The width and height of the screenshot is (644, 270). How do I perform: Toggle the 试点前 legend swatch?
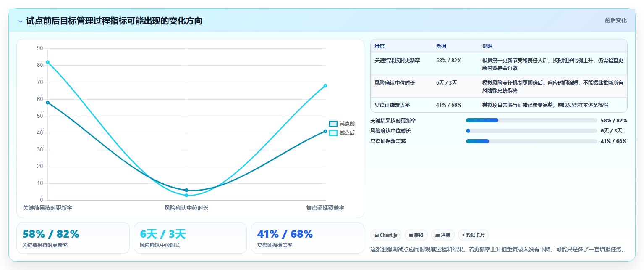333,124
